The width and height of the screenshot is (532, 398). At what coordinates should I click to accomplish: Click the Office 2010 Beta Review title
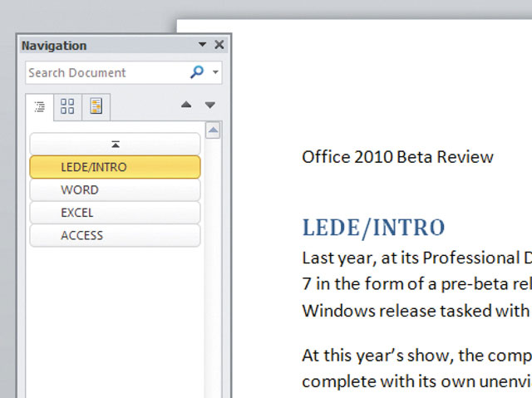click(397, 157)
